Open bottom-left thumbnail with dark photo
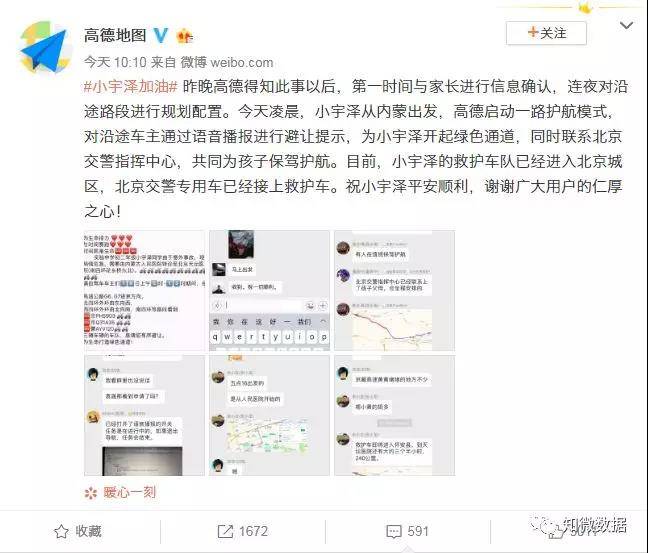This screenshot has height=553, width=648. coord(144,415)
